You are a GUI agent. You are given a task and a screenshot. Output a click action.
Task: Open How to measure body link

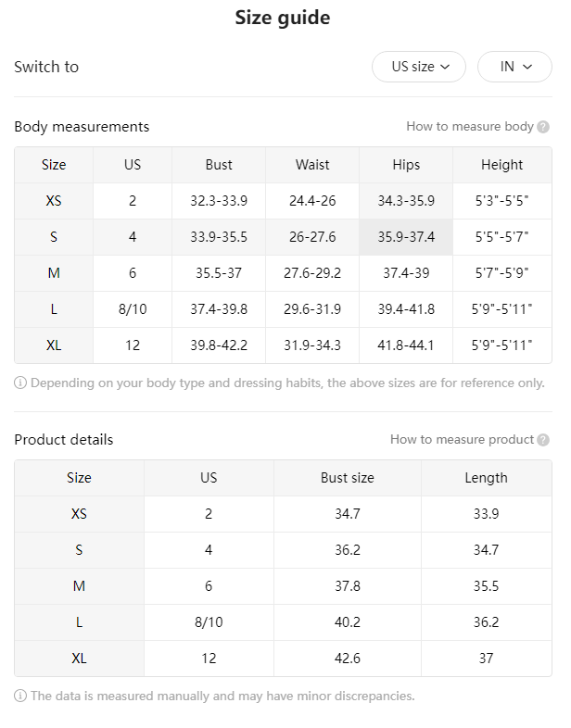pos(470,126)
